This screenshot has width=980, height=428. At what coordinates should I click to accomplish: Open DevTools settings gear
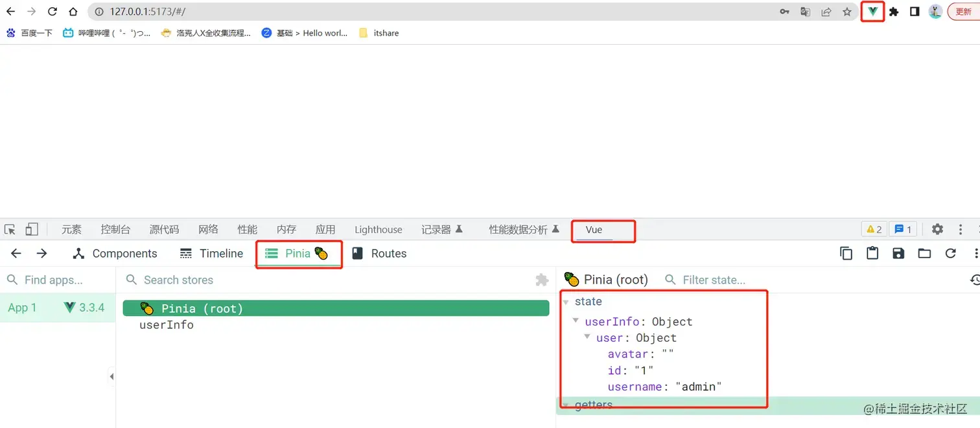(937, 229)
